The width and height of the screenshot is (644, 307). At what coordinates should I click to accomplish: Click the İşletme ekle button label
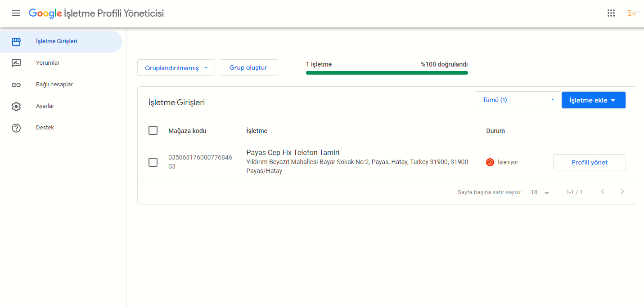click(588, 100)
